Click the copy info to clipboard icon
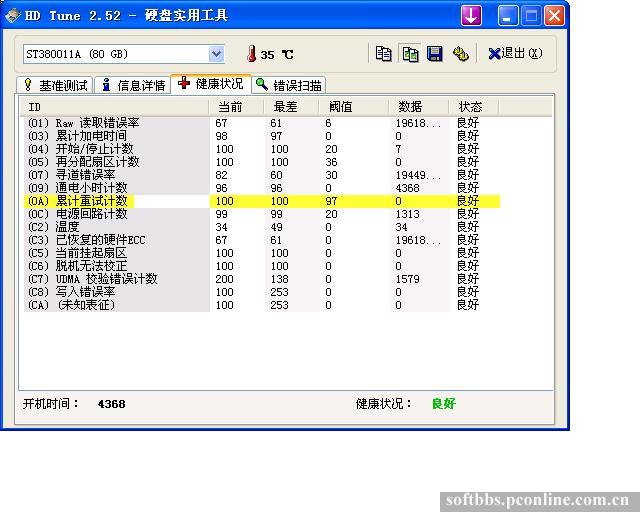The height and width of the screenshot is (512, 640). tap(383, 53)
